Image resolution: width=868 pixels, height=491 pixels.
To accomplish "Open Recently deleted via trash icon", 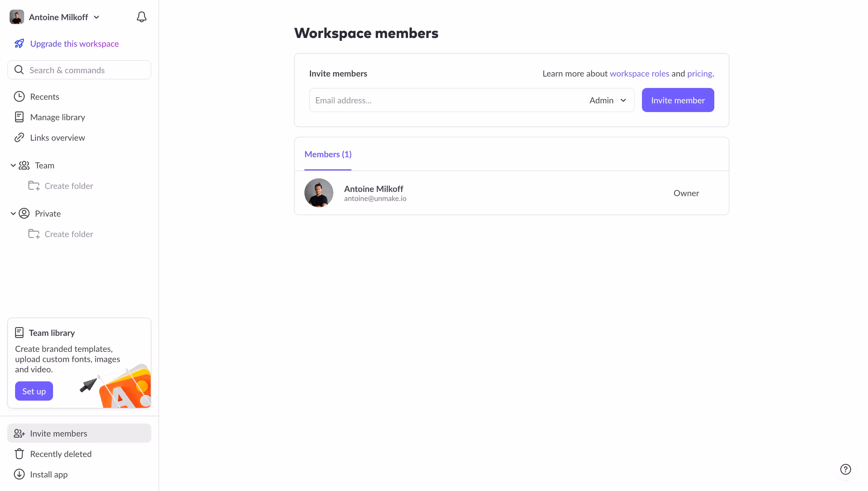I will pyautogui.click(x=19, y=454).
